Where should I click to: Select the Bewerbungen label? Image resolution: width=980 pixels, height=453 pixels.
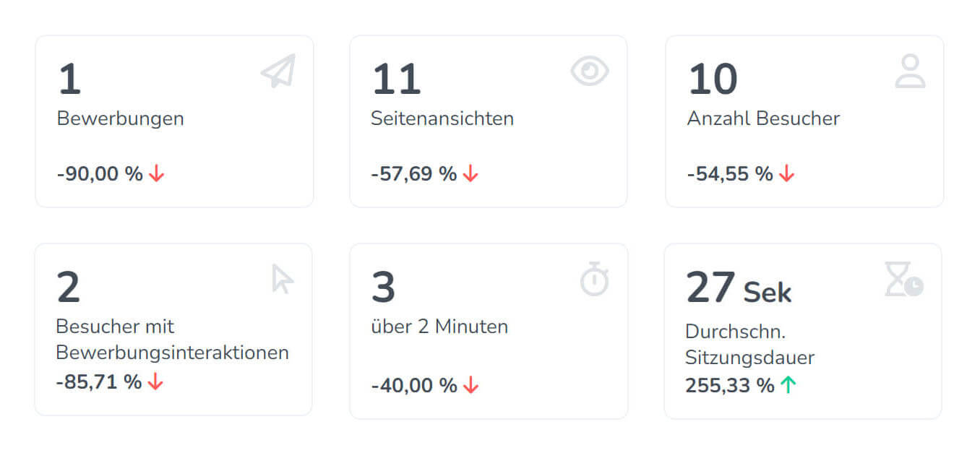pyautogui.click(x=121, y=118)
